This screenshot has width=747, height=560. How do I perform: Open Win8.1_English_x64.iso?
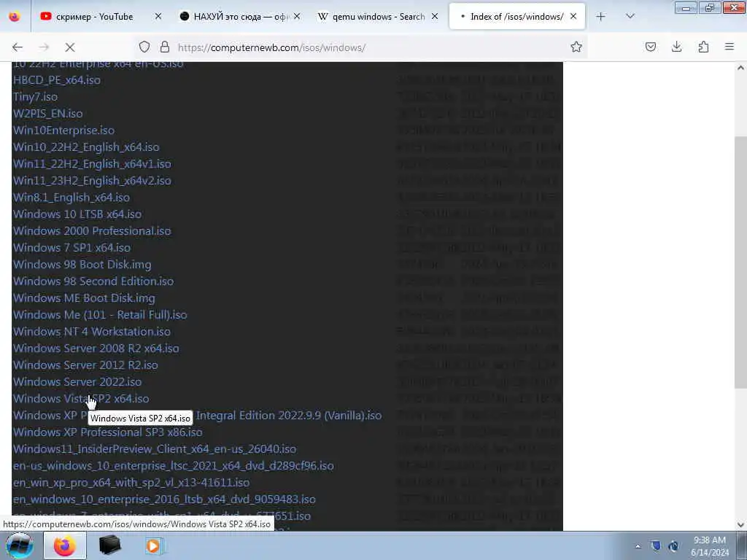point(71,197)
